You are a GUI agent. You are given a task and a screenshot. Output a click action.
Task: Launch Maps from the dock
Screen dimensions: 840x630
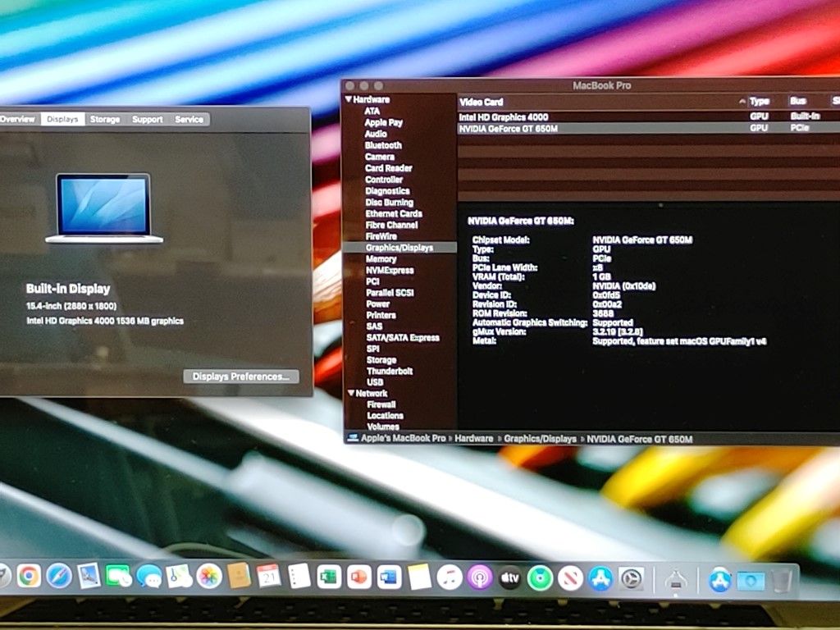pos(179,577)
